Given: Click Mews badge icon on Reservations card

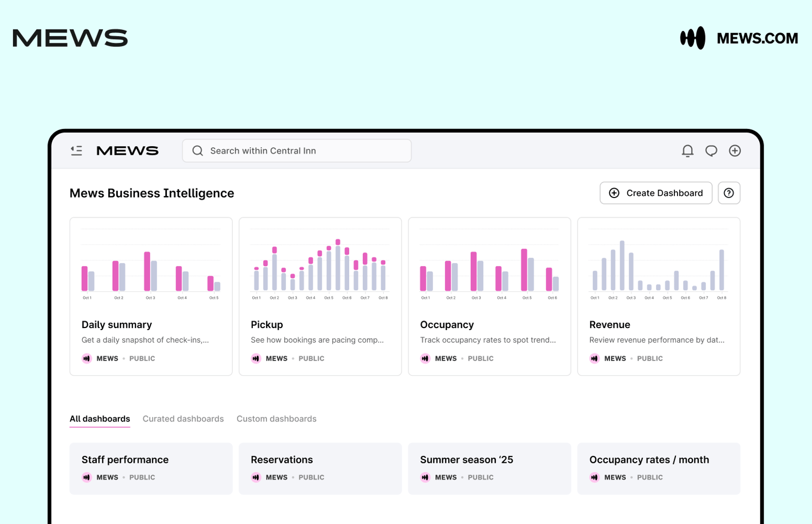Looking at the screenshot, I should [x=256, y=477].
